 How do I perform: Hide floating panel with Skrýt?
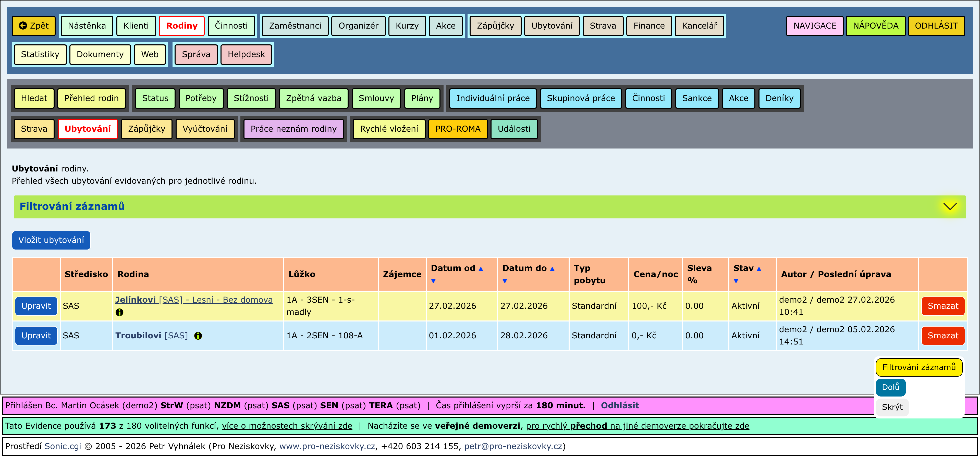click(892, 407)
